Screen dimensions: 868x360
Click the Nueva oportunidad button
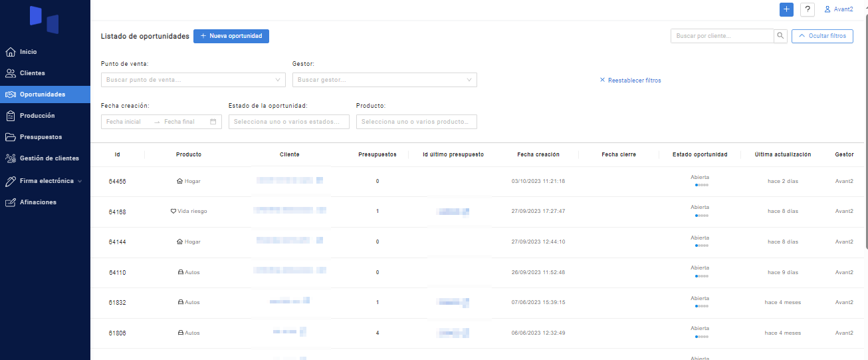tap(231, 36)
